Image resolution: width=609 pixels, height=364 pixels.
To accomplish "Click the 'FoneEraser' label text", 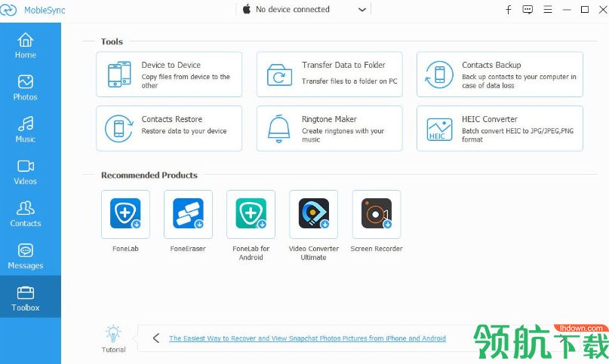I will [x=188, y=249].
